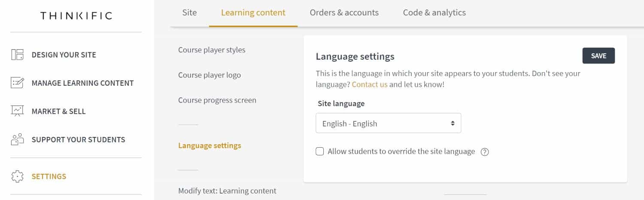Open the Course player logo section
644x200 pixels.
(x=210, y=75)
